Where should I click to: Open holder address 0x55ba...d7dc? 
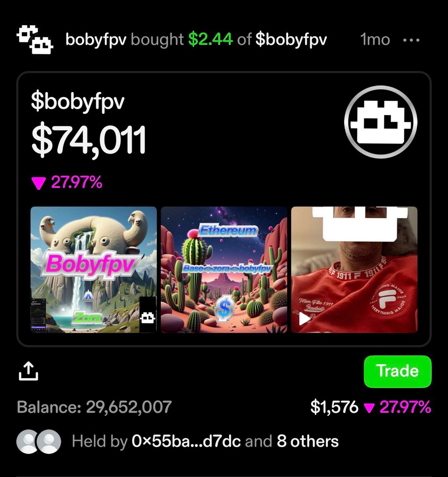coord(186,441)
